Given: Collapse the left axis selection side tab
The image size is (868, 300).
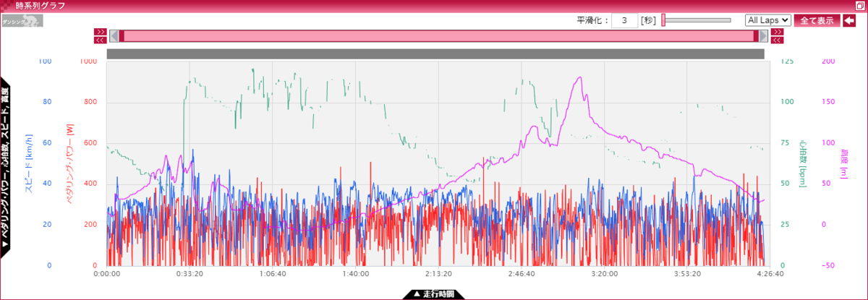Looking at the screenshot, I should (5, 168).
